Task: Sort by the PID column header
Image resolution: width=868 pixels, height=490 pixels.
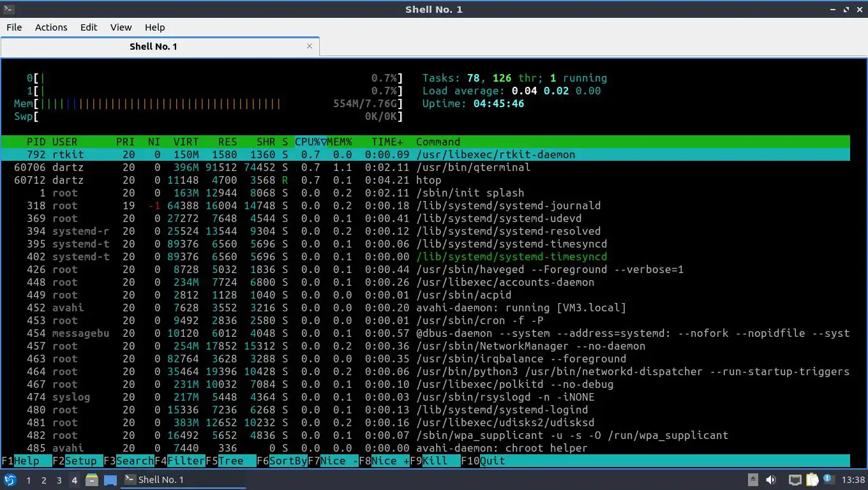Action: [x=36, y=142]
